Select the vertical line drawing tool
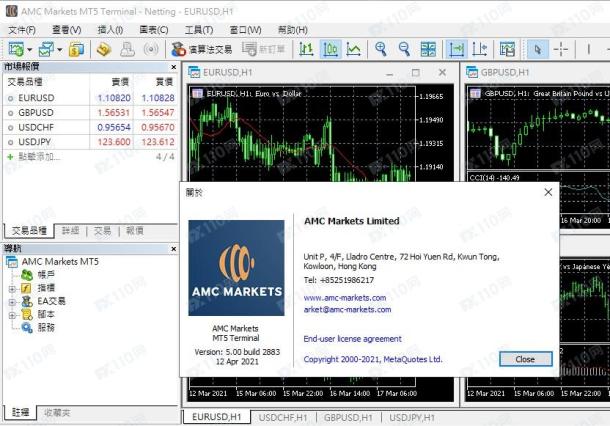The image size is (610, 426). pyautogui.click(x=589, y=49)
